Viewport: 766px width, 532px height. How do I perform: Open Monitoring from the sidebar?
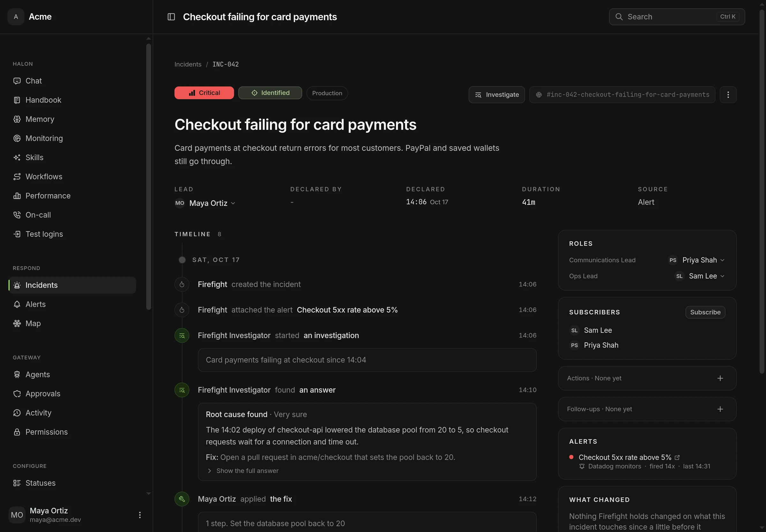coord(72,138)
